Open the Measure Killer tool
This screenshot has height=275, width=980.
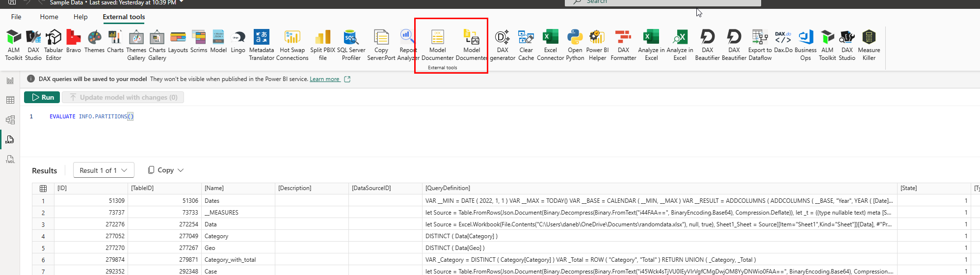coord(869,45)
